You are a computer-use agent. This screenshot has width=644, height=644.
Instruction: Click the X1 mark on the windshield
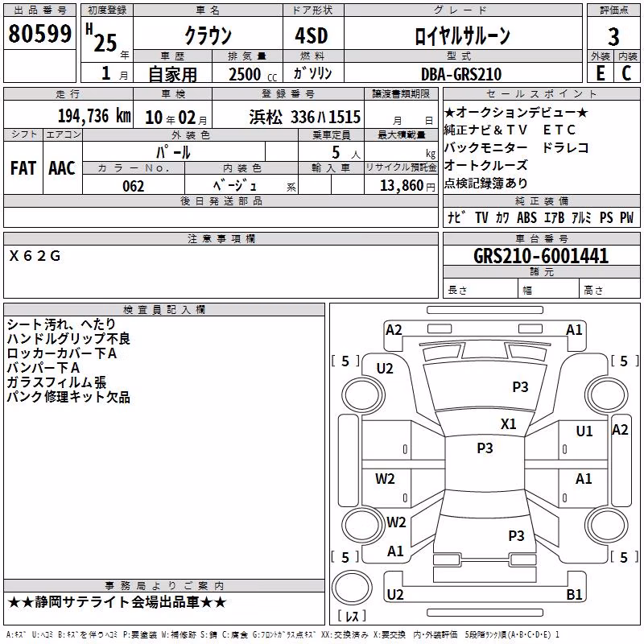click(508, 424)
